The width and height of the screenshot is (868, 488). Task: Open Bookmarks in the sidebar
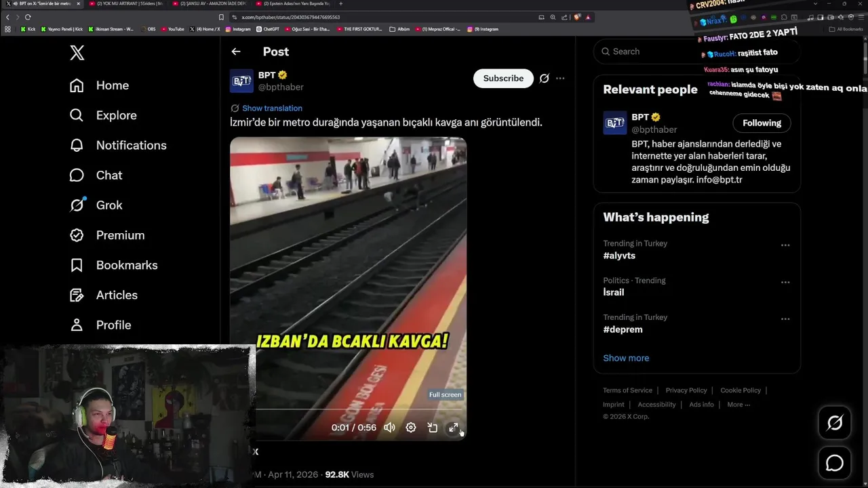(113, 265)
